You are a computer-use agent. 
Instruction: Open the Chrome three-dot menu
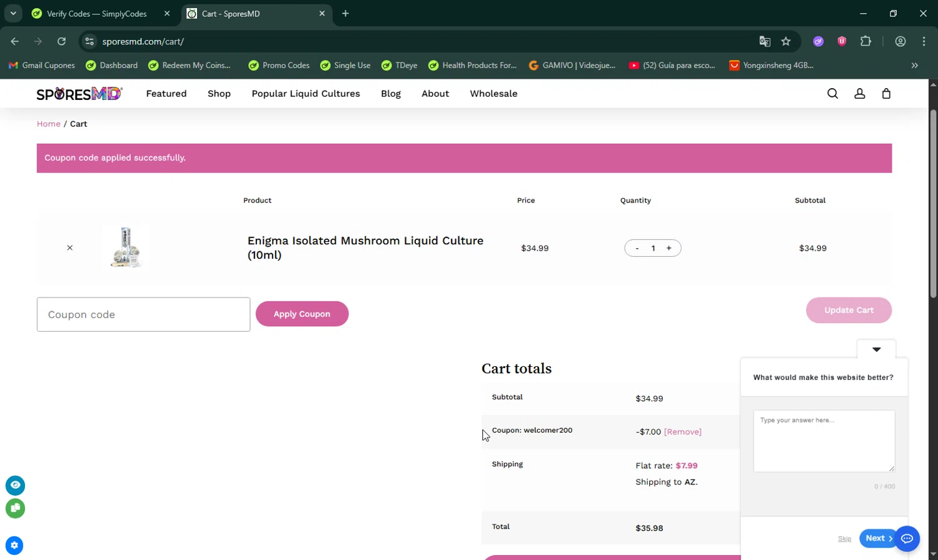(x=924, y=41)
